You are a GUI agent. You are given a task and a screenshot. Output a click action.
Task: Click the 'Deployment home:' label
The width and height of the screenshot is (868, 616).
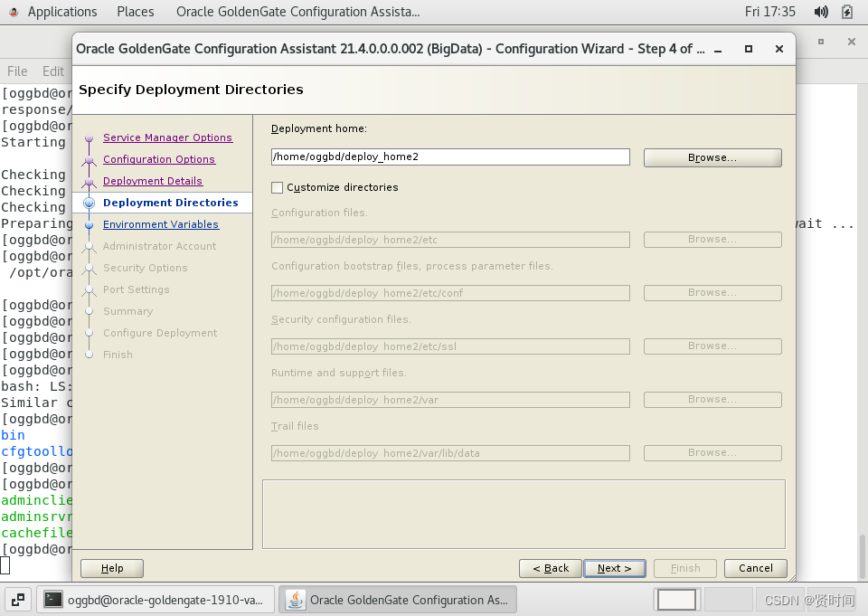point(319,128)
